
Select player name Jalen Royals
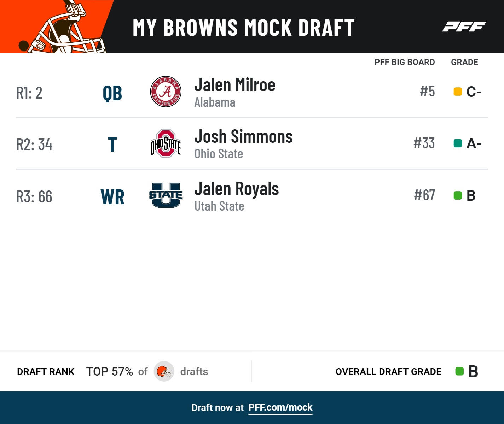click(236, 189)
